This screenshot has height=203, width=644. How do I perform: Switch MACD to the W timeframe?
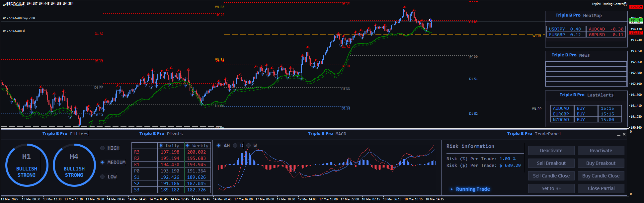pos(248,146)
